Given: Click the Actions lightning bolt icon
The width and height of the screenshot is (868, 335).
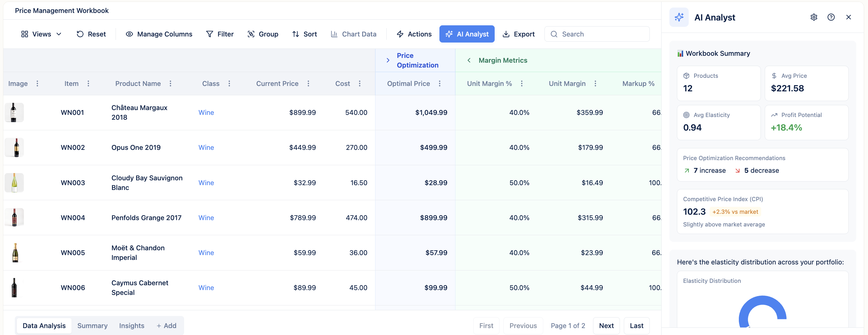Looking at the screenshot, I should point(400,34).
